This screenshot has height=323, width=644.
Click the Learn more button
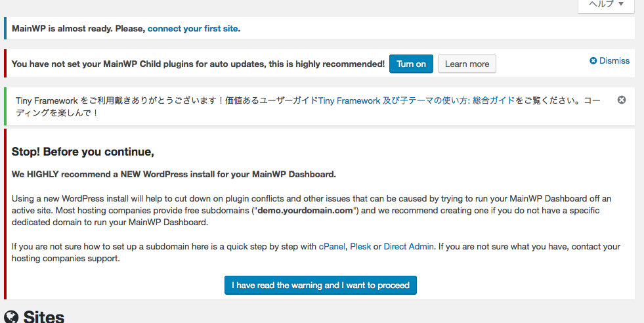pos(467,64)
